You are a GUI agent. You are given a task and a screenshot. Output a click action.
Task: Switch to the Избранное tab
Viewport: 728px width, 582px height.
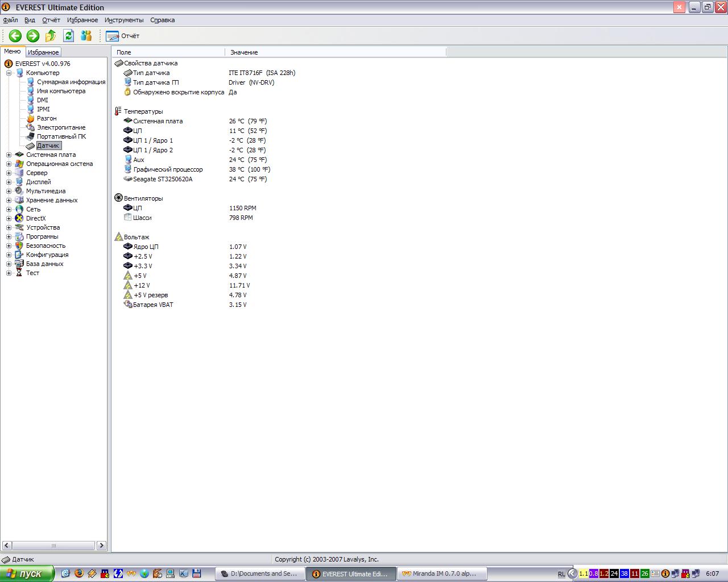pyautogui.click(x=43, y=52)
